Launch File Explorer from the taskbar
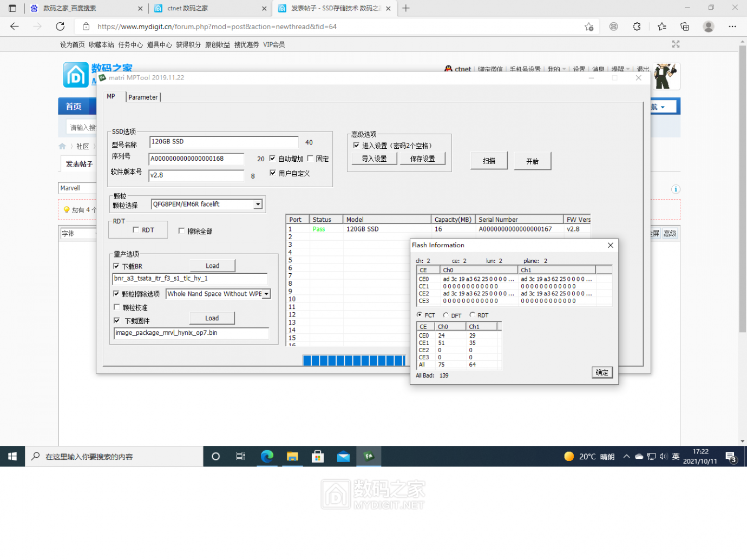Image resolution: width=747 pixels, height=560 pixels. coord(292,456)
